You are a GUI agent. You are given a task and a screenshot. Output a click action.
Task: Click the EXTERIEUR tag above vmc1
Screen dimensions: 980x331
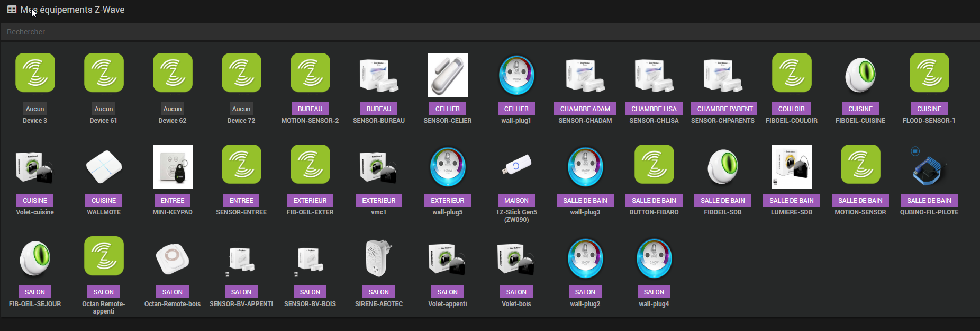pos(379,200)
